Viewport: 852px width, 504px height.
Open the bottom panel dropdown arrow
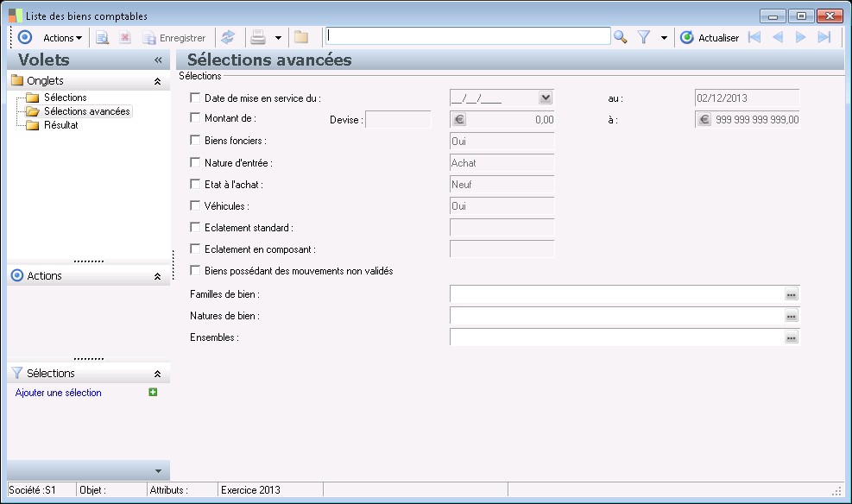pyautogui.click(x=158, y=471)
